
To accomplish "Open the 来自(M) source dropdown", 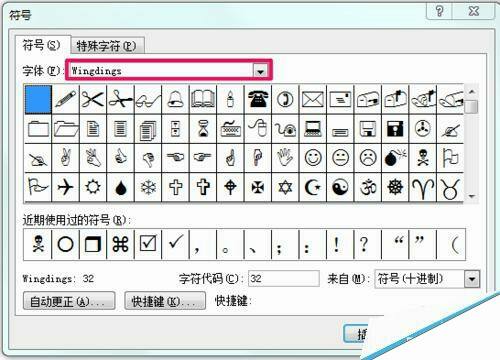I will (472, 279).
